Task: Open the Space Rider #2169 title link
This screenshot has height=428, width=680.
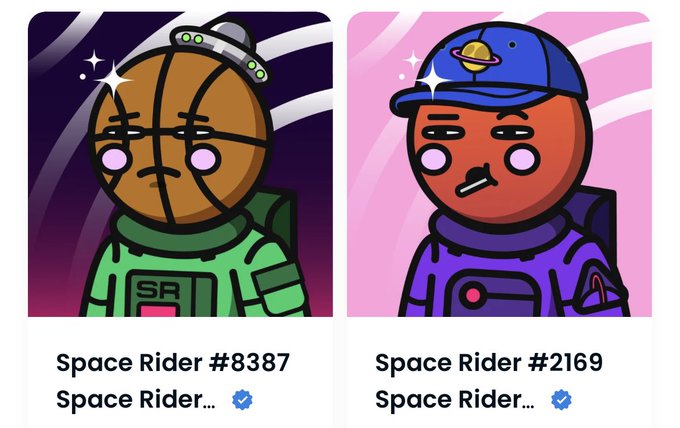Action: (489, 363)
